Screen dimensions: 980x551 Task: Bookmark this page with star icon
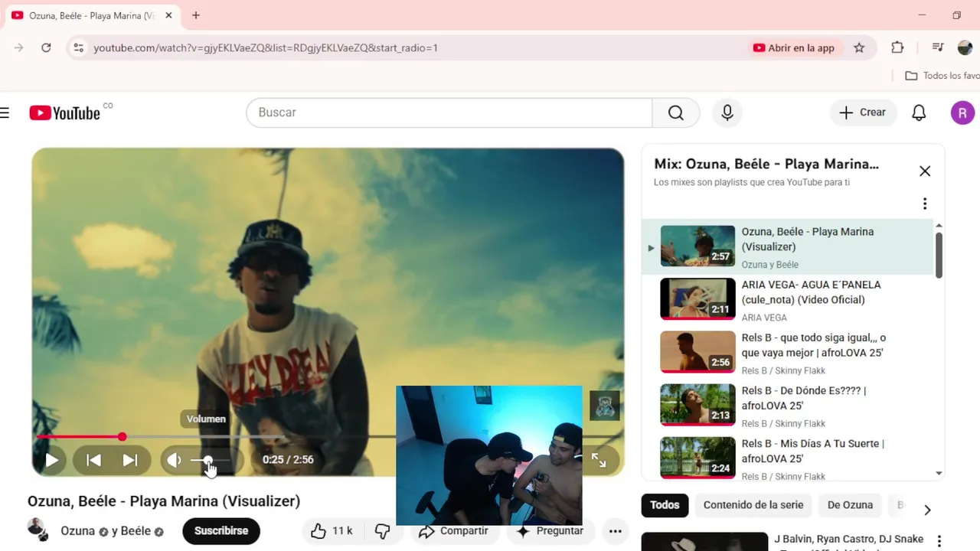(x=859, y=47)
